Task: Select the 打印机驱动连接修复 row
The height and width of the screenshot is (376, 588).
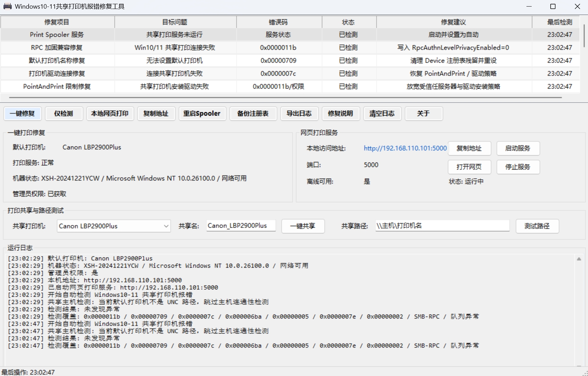Action: coord(290,74)
